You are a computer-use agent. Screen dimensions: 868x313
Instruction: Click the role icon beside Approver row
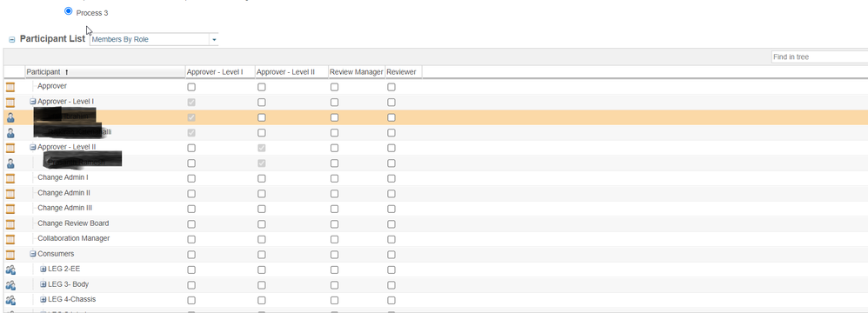(10, 87)
